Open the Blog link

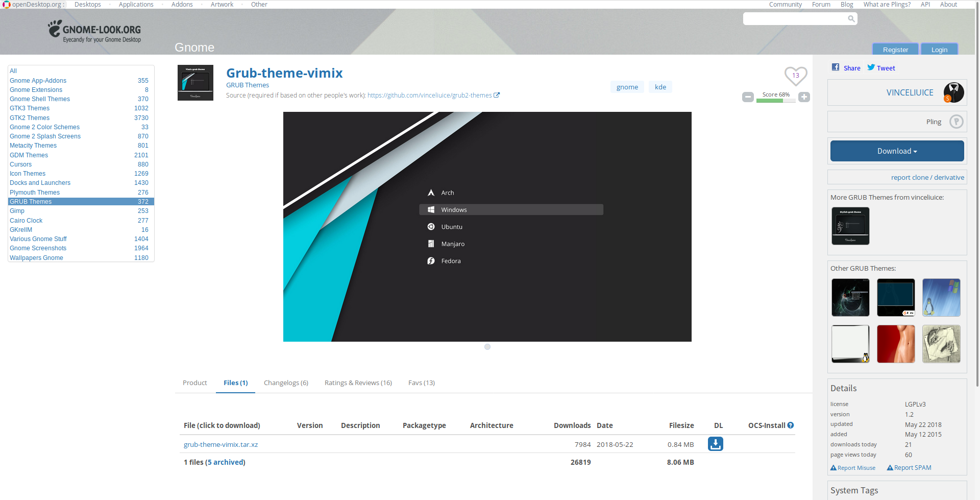847,5
